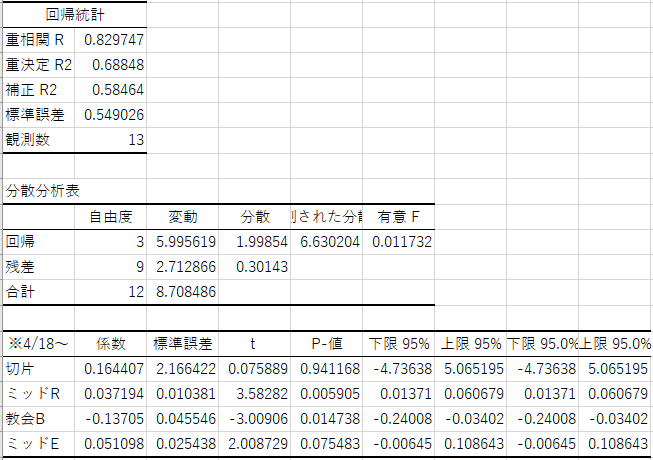Select 0.108643 under the 上限 95% column
The height and width of the screenshot is (460, 653).
(471, 444)
